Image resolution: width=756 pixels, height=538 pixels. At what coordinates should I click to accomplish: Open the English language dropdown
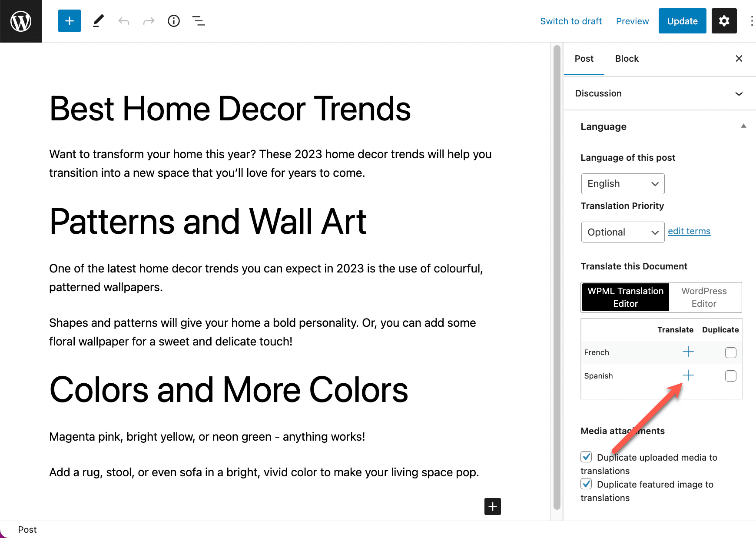[623, 184]
